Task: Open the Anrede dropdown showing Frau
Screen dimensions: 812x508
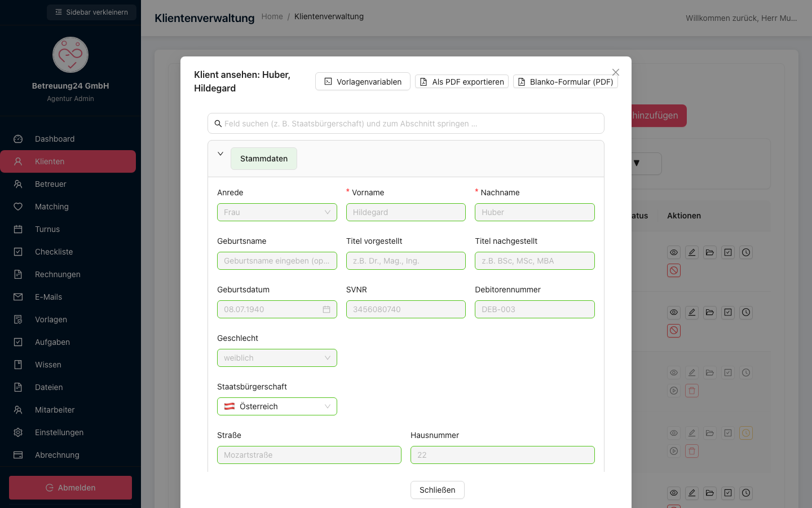Action: (277, 212)
